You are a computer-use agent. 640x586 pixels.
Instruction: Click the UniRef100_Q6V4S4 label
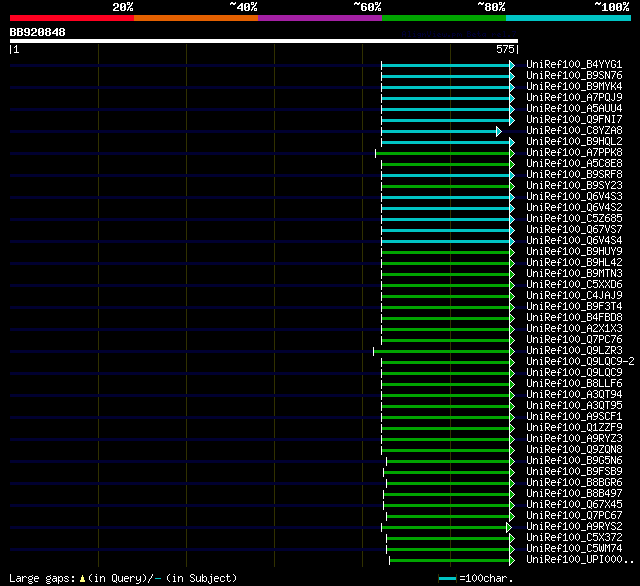point(574,241)
